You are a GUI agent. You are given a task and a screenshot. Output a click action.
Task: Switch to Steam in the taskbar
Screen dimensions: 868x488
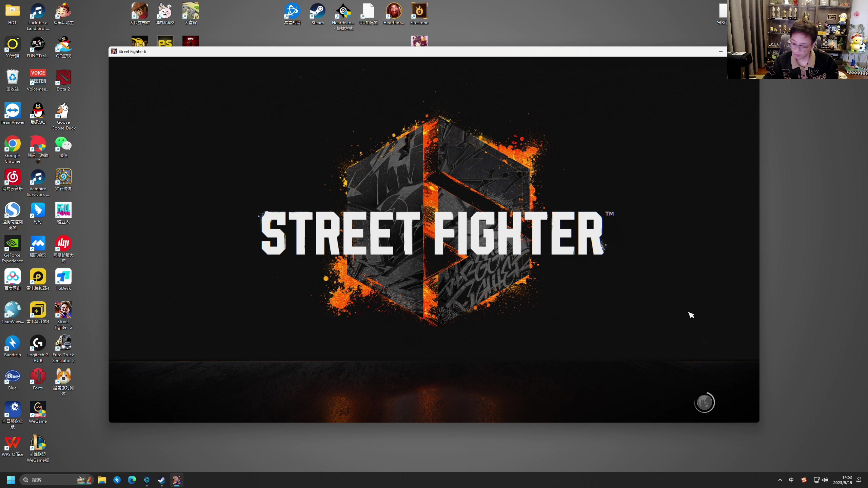[x=162, y=480]
